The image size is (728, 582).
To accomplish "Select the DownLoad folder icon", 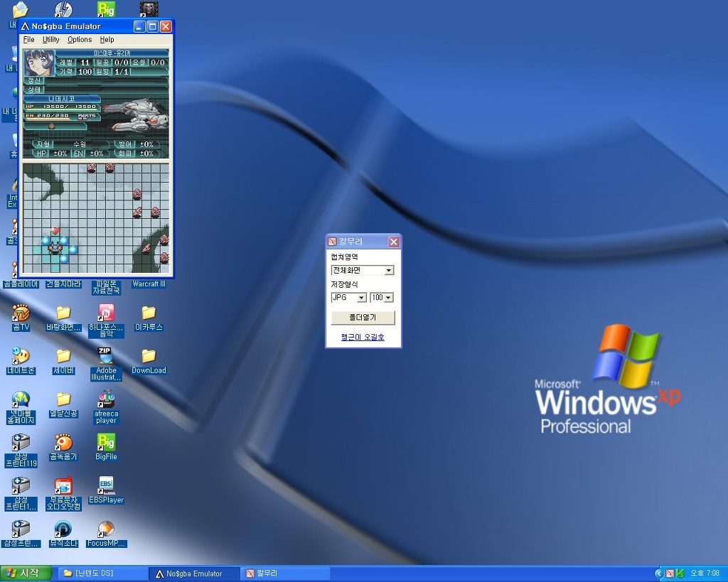I will click(149, 357).
